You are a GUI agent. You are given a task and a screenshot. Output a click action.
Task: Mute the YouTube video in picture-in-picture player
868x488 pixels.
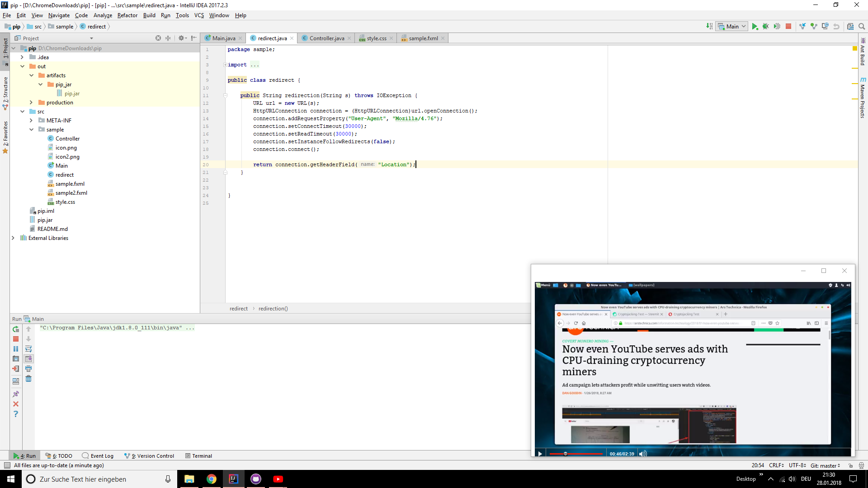coord(643,453)
